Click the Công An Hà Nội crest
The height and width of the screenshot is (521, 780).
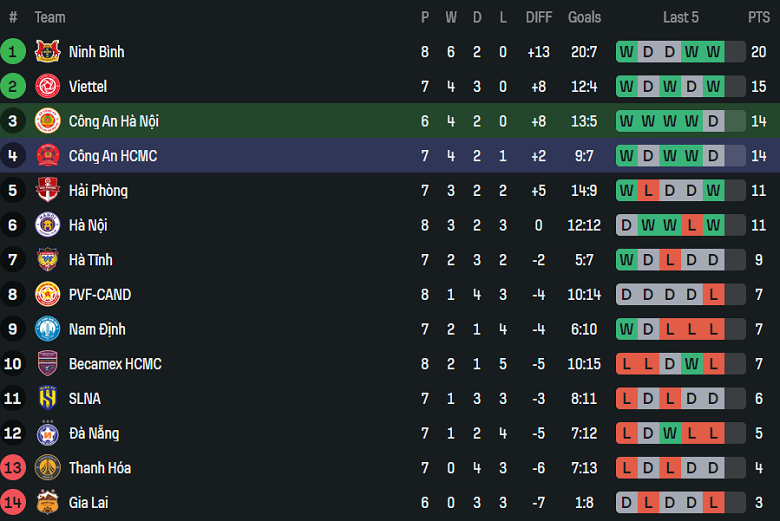pos(48,121)
